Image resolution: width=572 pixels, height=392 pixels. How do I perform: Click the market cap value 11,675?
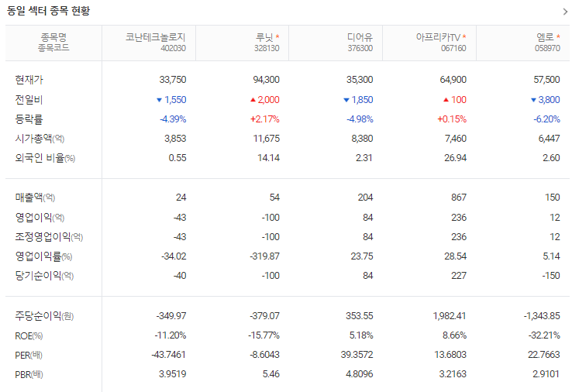point(267,139)
